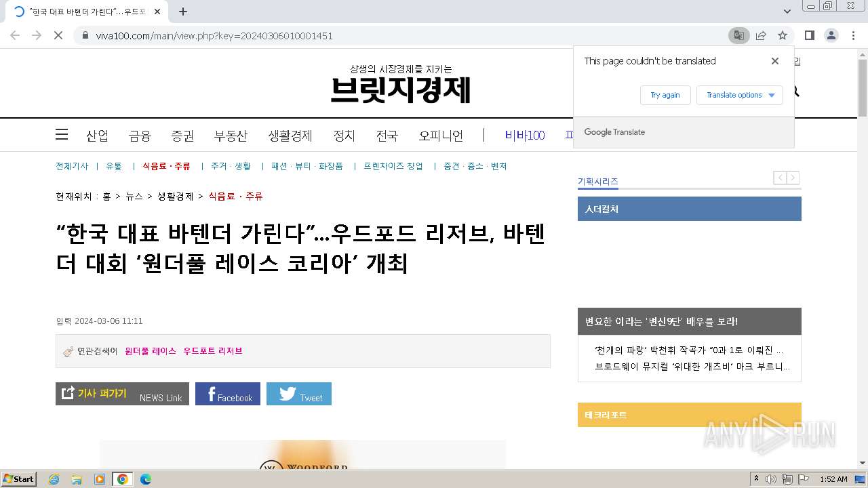Image resolution: width=868 pixels, height=488 pixels.
Task: Click the 기사 퍼가기 NEWS Link button
Action: 122,394
